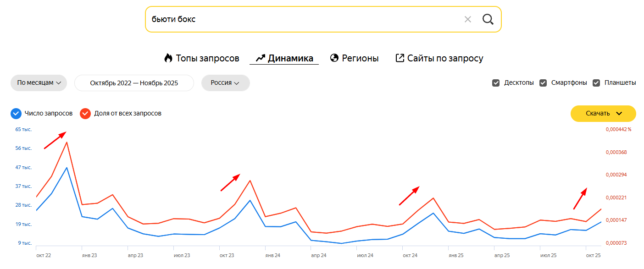This screenshot has width=644, height=269.
Task: Disable the Планшеты checkbox
Action: click(596, 83)
